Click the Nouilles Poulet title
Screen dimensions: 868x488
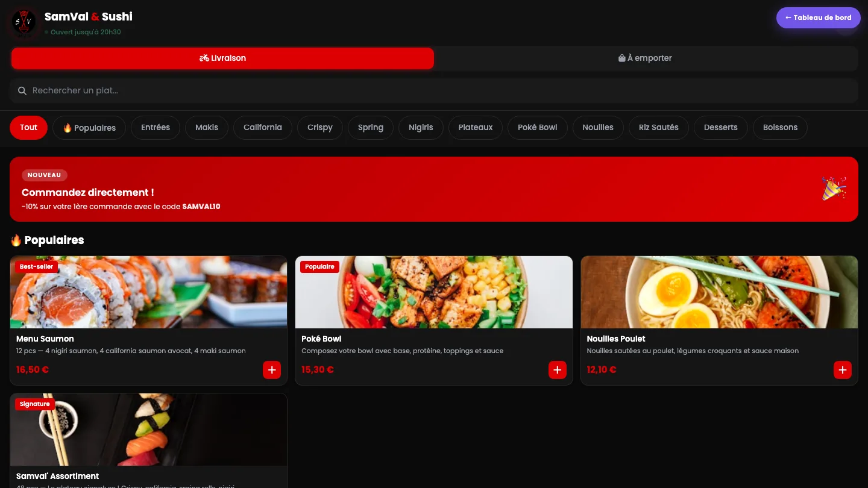[x=616, y=339]
